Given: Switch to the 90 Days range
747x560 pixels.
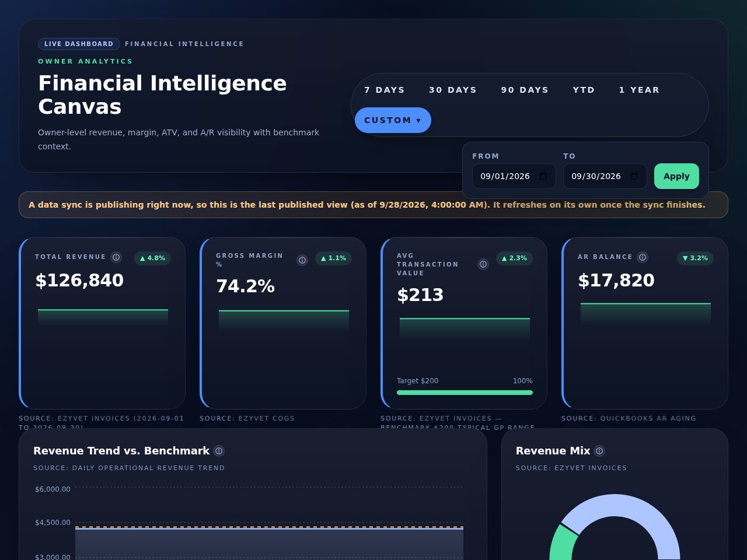Looking at the screenshot, I should coord(525,90).
